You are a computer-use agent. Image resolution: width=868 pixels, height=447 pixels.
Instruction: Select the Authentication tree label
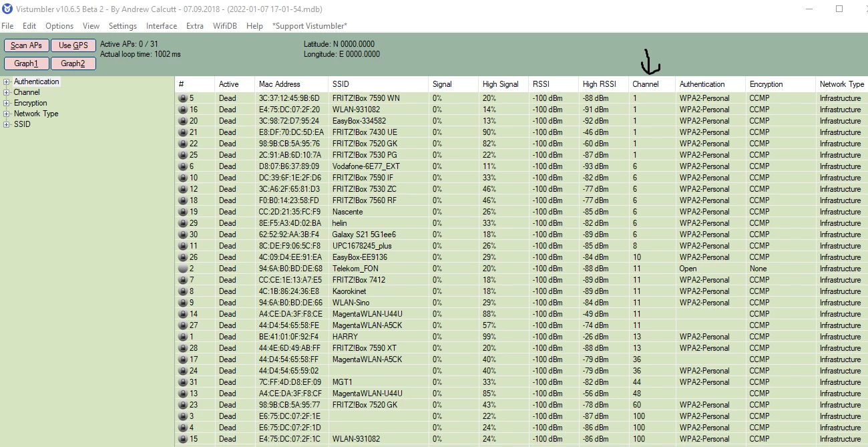37,82
